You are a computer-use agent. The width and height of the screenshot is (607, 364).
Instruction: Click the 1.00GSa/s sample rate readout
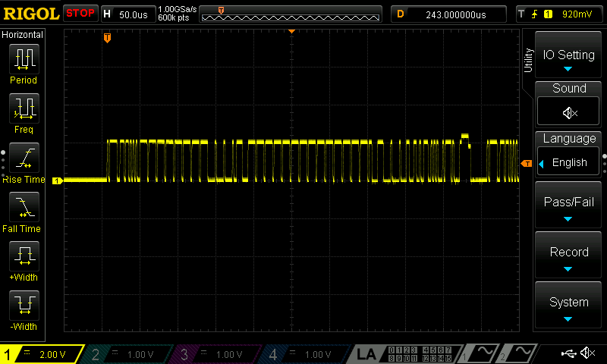[x=178, y=9]
